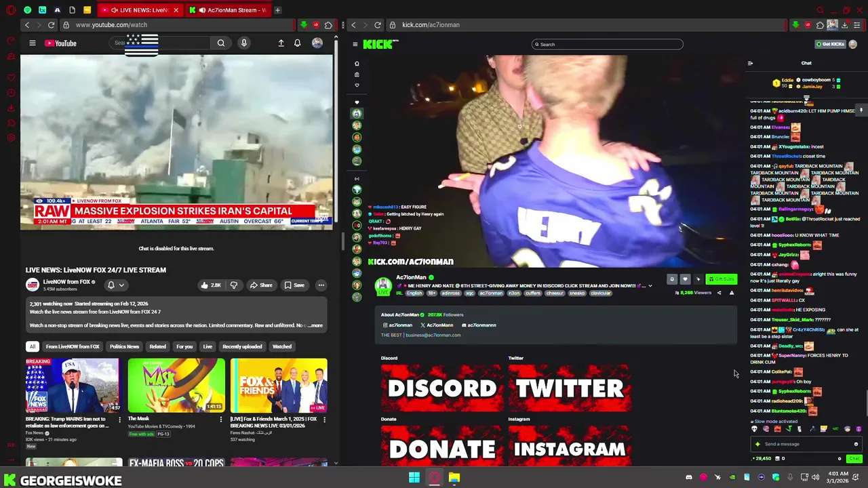This screenshot has height=488, width=868.
Task: Open options for Fox & Friends video
Action: click(x=324, y=420)
